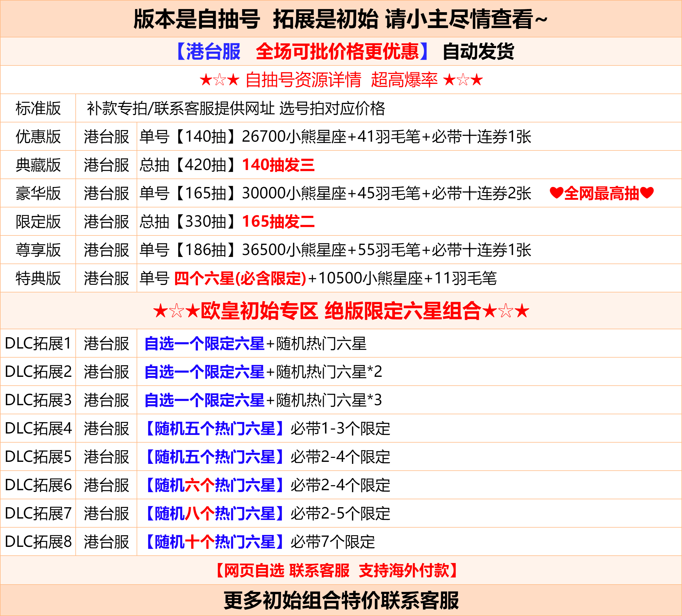Select the 标准版 row label

coord(38,109)
